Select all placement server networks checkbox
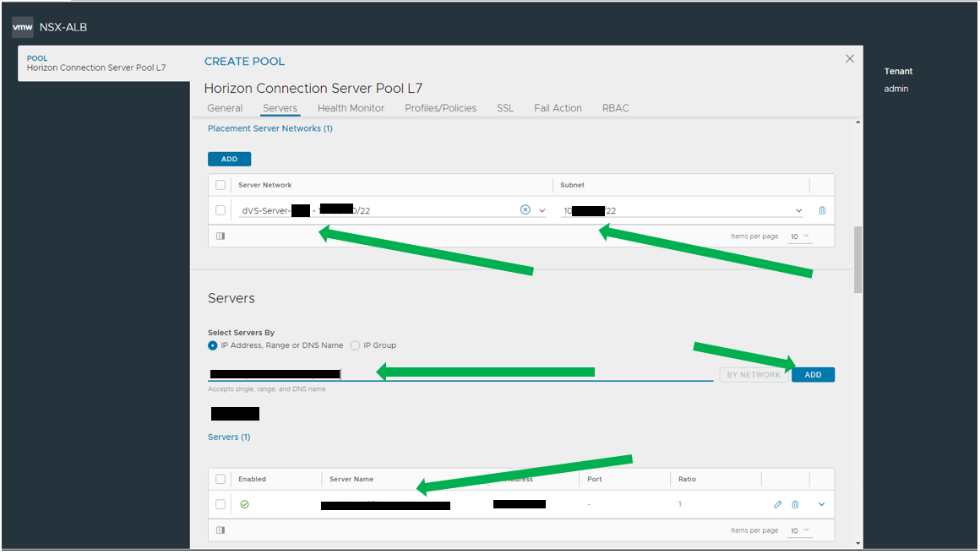The width and height of the screenshot is (980, 554). [220, 185]
